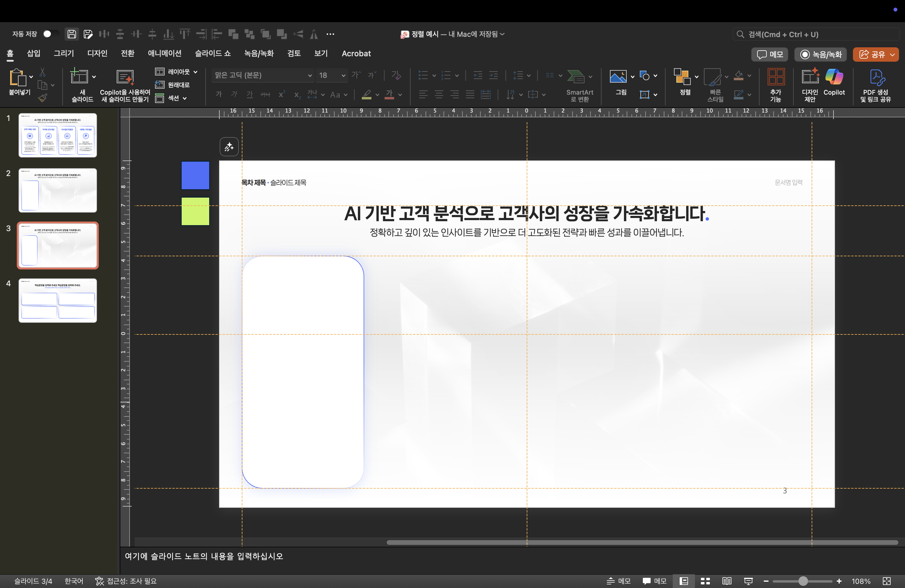Click the Format Painter brush icon
This screenshot has width=905, height=588.
point(42,98)
